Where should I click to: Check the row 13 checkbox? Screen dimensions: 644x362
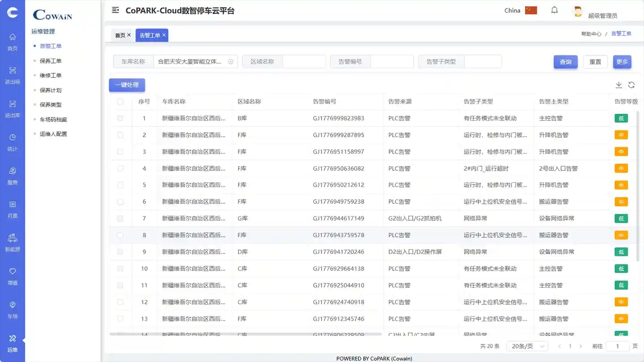(120, 319)
